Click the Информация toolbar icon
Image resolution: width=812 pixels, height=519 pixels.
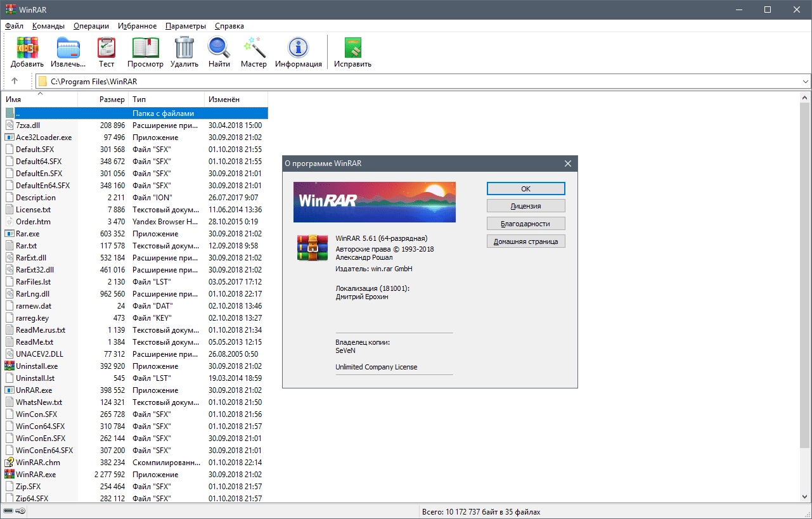pyautogui.click(x=298, y=48)
